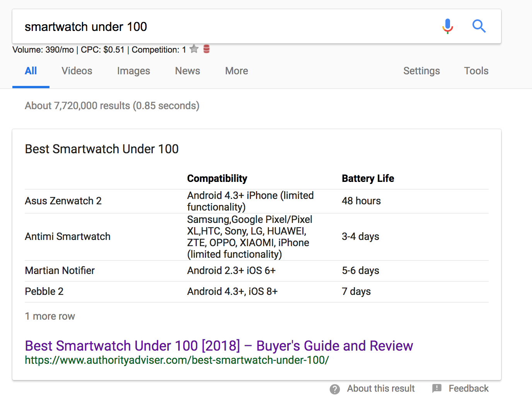Screen dimensions: 532x411
Task: Select the All results tab
Action: (31, 71)
